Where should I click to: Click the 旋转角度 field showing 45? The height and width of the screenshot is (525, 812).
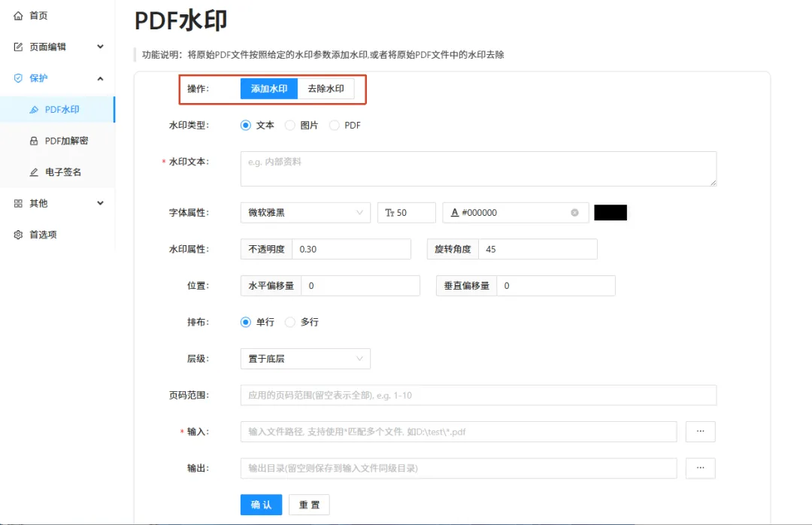(538, 249)
